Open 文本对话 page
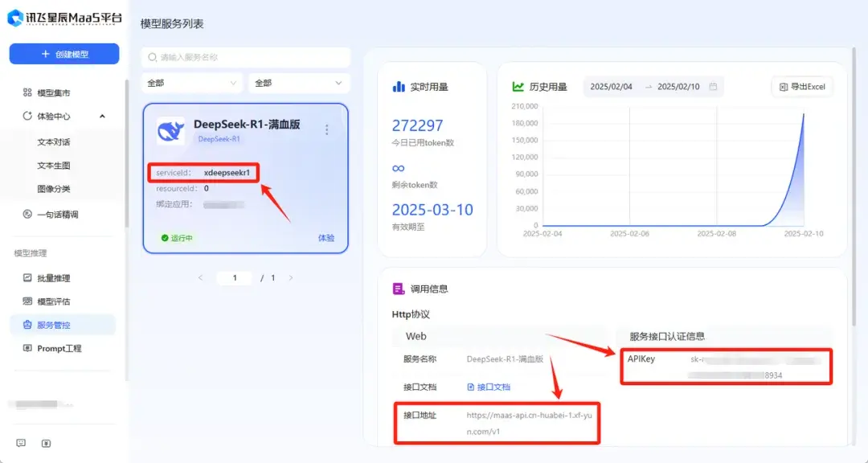This screenshot has width=868, height=463. click(x=54, y=142)
